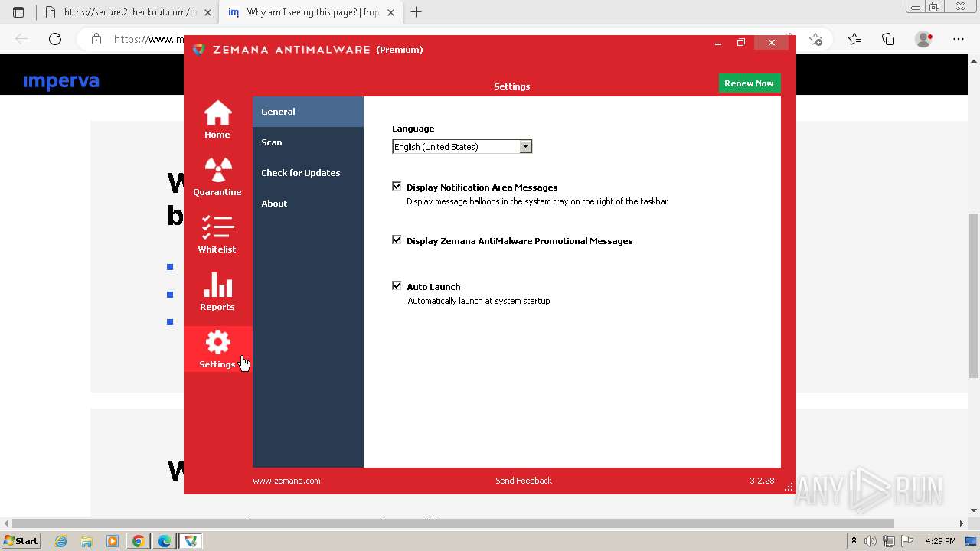Select the General settings tab
Viewport: 980px width, 551px height.
click(x=308, y=112)
